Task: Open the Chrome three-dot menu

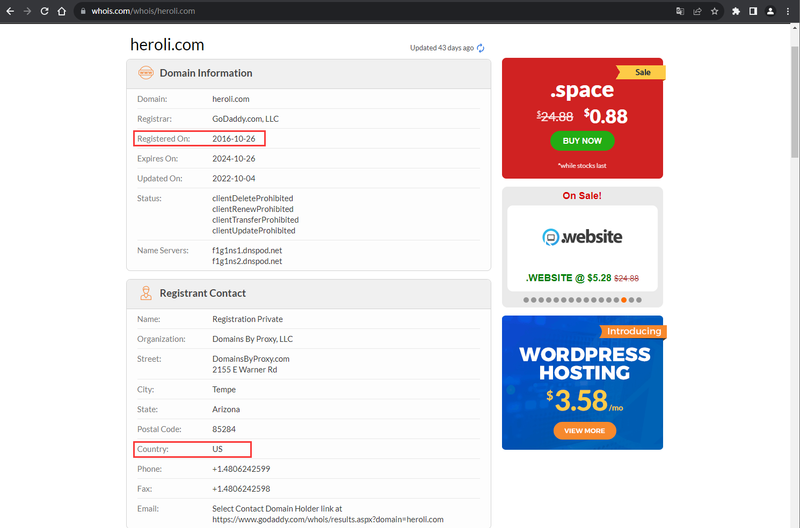Action: coord(788,11)
